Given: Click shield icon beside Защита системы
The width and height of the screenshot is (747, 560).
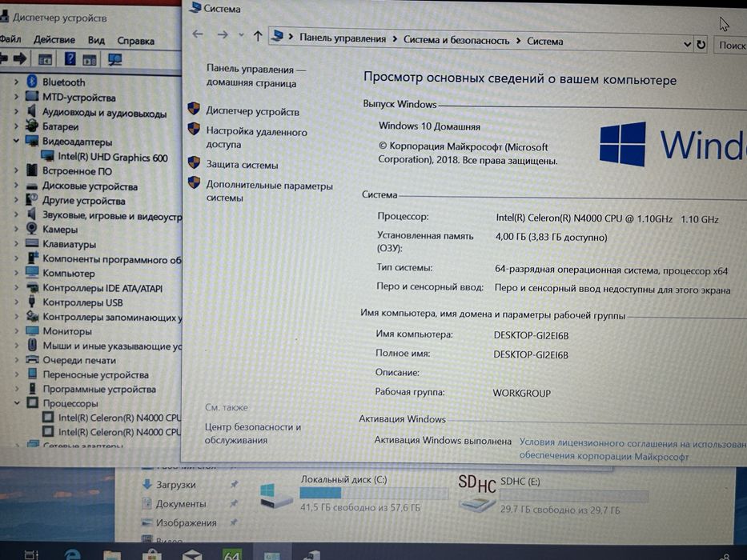Looking at the screenshot, I should 194,162.
